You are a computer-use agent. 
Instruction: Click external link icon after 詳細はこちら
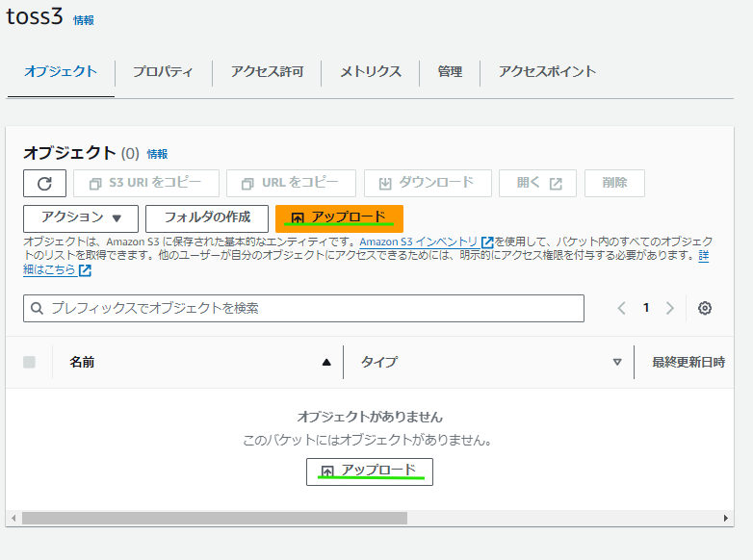[85, 270]
